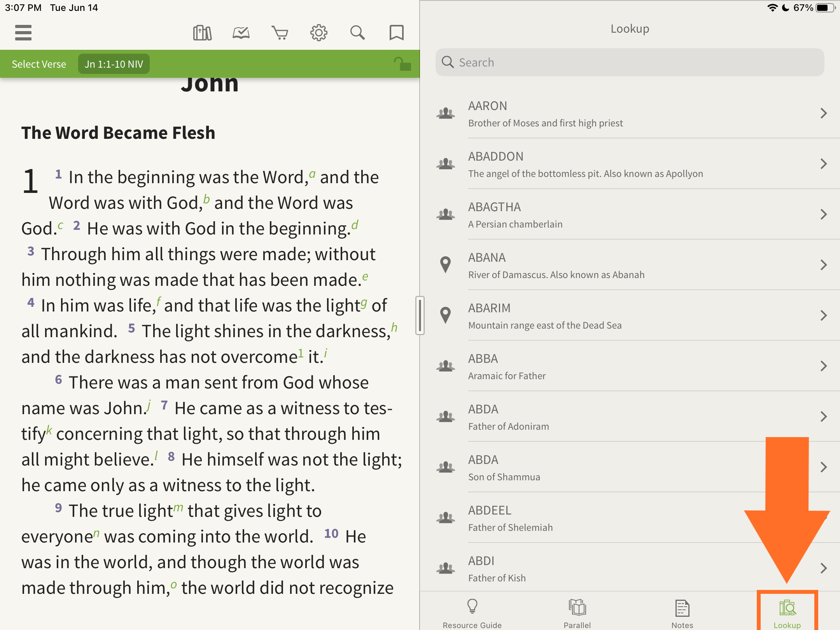This screenshot has height=630, width=840.
Task: Open the ABDEEL 'Father of Shelemiah' entry
Action: point(510,528)
